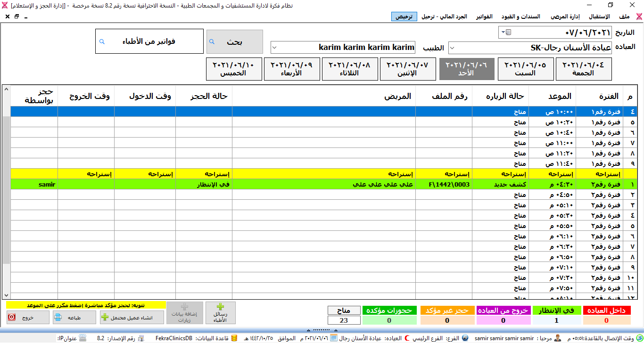Click the user icon in the status bar
Image resolution: width=644 pixels, height=343 pixels.
point(558,338)
